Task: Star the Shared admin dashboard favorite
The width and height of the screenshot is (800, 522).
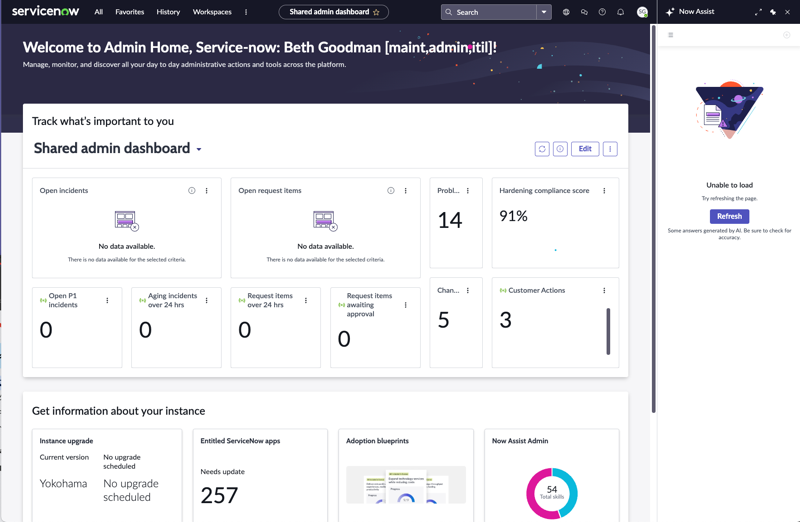Action: tap(377, 12)
